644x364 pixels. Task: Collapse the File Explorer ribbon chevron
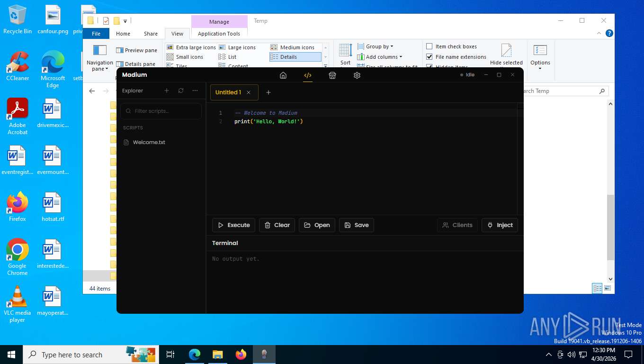(599, 33)
